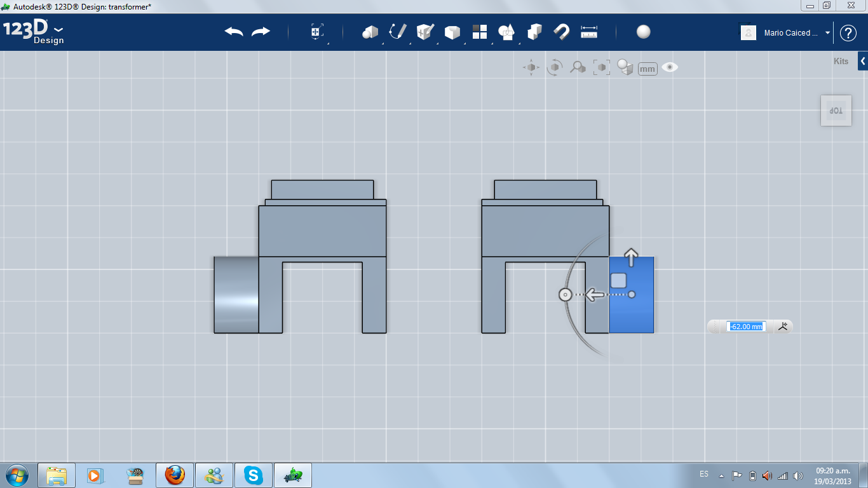Open the view display style cube
The width and height of the screenshot is (868, 488).
(625, 67)
